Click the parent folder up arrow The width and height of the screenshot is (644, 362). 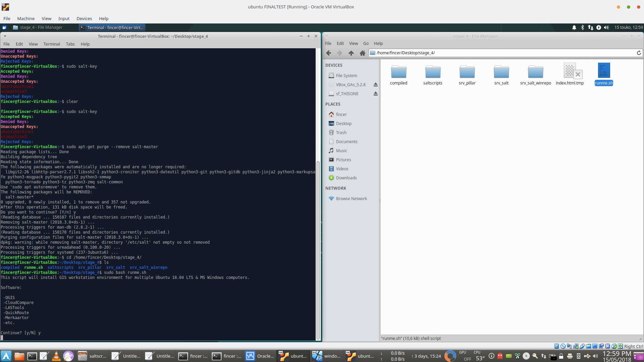click(x=351, y=53)
